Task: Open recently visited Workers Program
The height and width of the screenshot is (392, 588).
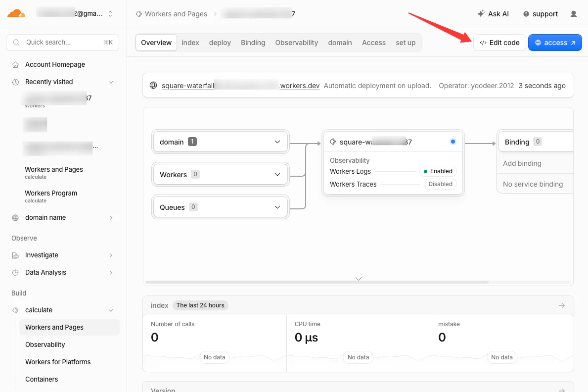Action: coord(51,196)
